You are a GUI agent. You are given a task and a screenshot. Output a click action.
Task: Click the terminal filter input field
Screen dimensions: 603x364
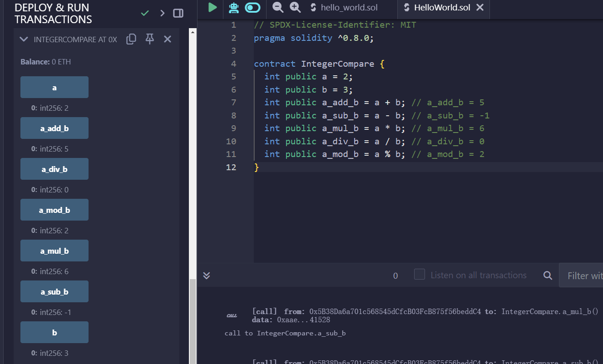pyautogui.click(x=583, y=275)
